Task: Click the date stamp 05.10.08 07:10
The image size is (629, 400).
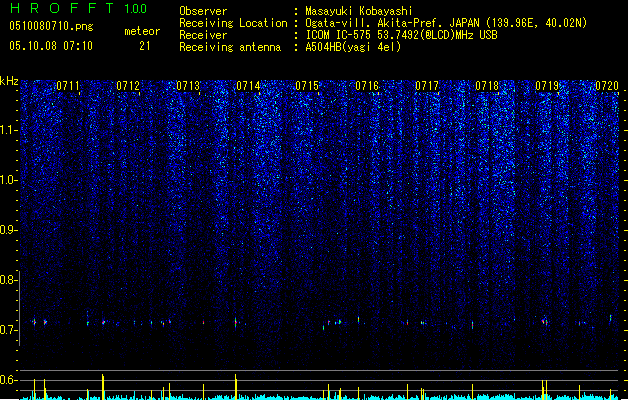Action: tap(51, 46)
